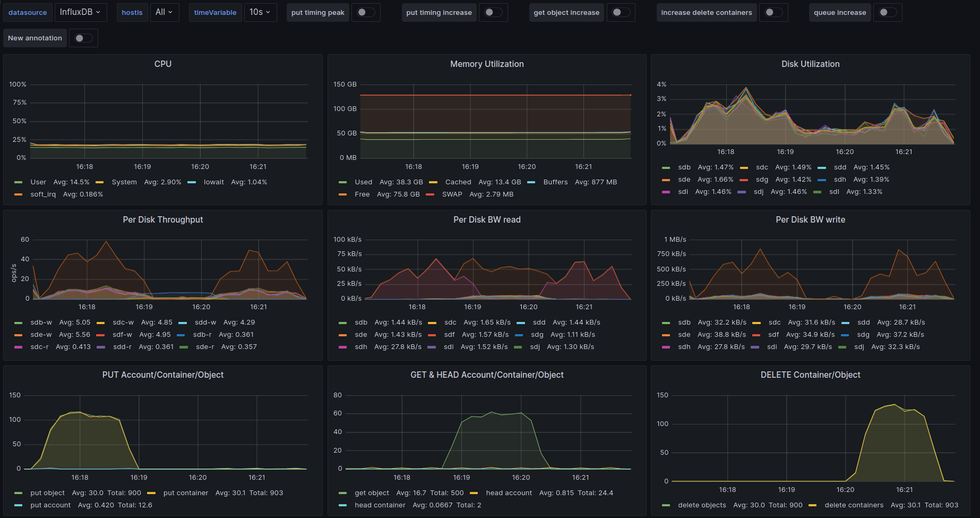
Task: Expand the hostIs All dropdown
Action: pyautogui.click(x=164, y=12)
